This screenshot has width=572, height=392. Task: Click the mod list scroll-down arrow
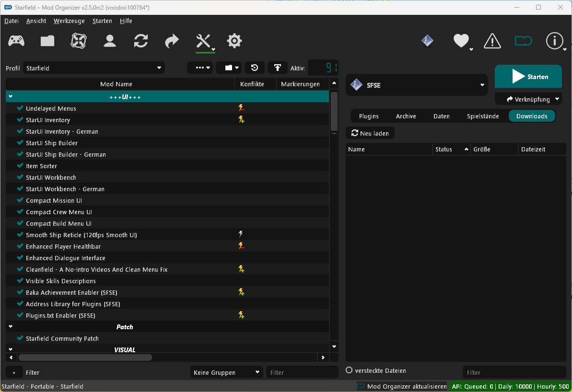point(334,346)
